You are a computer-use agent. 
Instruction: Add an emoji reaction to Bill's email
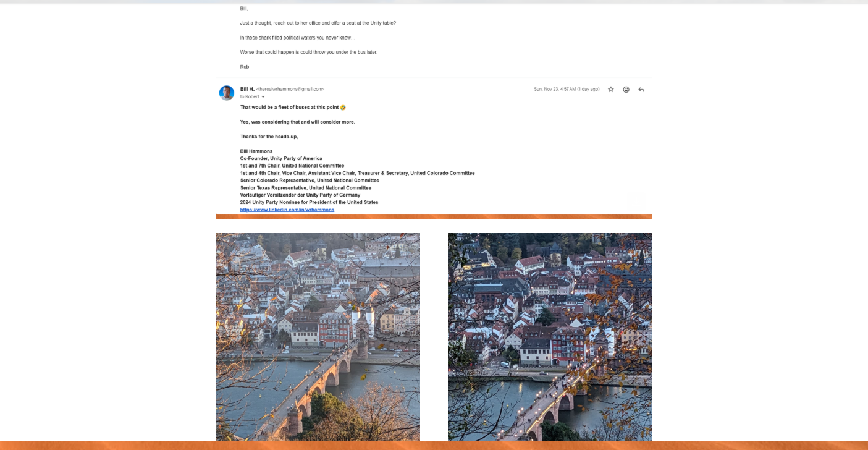(x=626, y=90)
